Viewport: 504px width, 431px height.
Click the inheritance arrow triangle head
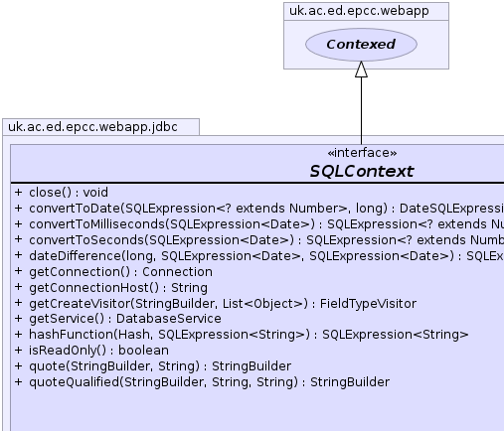pyautogui.click(x=361, y=70)
